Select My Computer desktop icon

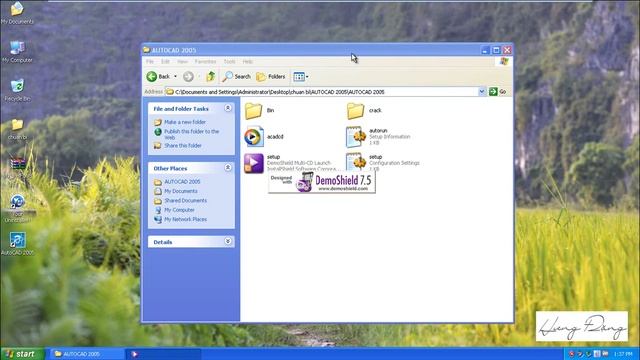coord(17,48)
